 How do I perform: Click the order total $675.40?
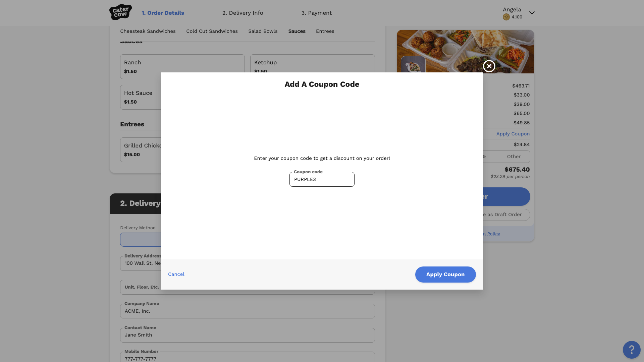(517, 170)
